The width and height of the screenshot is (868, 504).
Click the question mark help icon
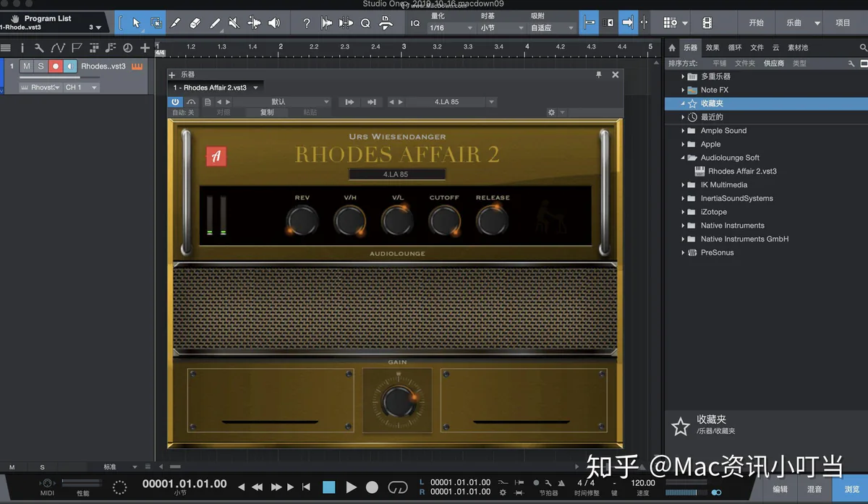[x=307, y=23]
